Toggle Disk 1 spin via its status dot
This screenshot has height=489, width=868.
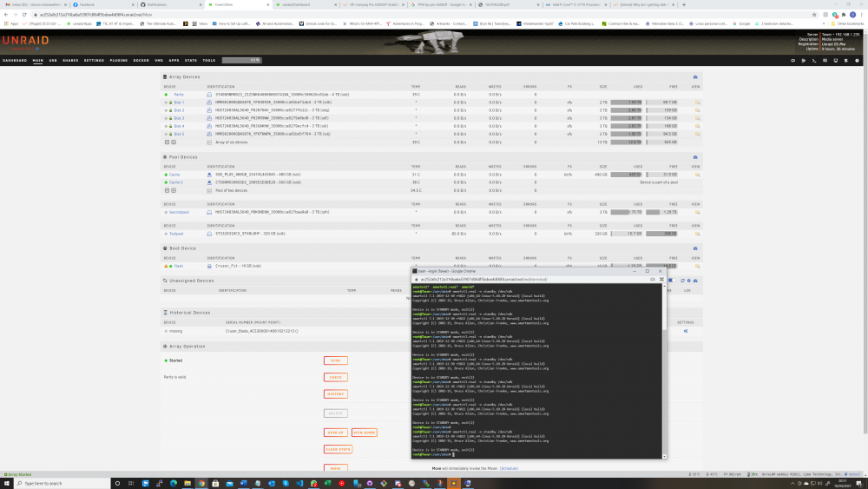point(166,102)
